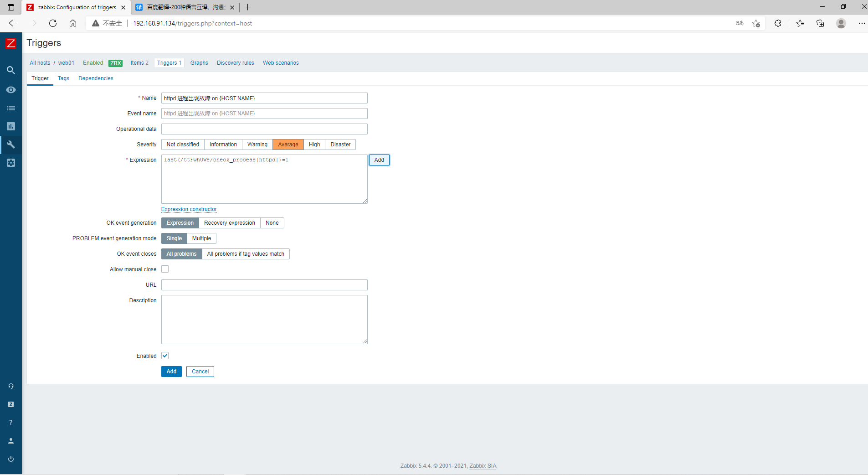The image size is (868, 475).
Task: Open Inventory list icon in sidebar
Action: pos(11,108)
